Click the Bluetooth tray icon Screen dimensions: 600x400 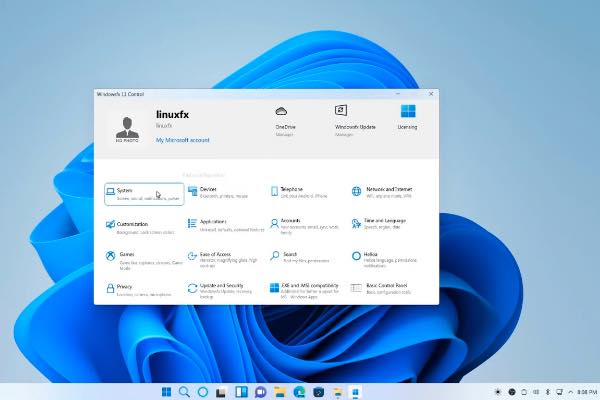click(x=548, y=392)
